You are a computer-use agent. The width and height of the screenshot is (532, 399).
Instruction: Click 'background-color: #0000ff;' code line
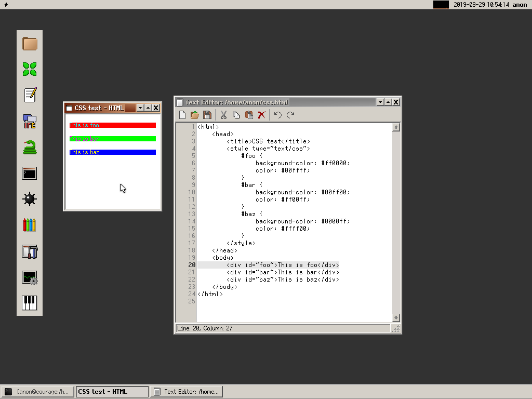302,221
